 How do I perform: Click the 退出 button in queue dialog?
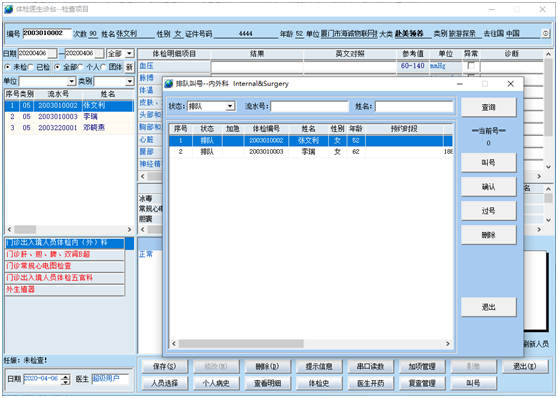489,307
